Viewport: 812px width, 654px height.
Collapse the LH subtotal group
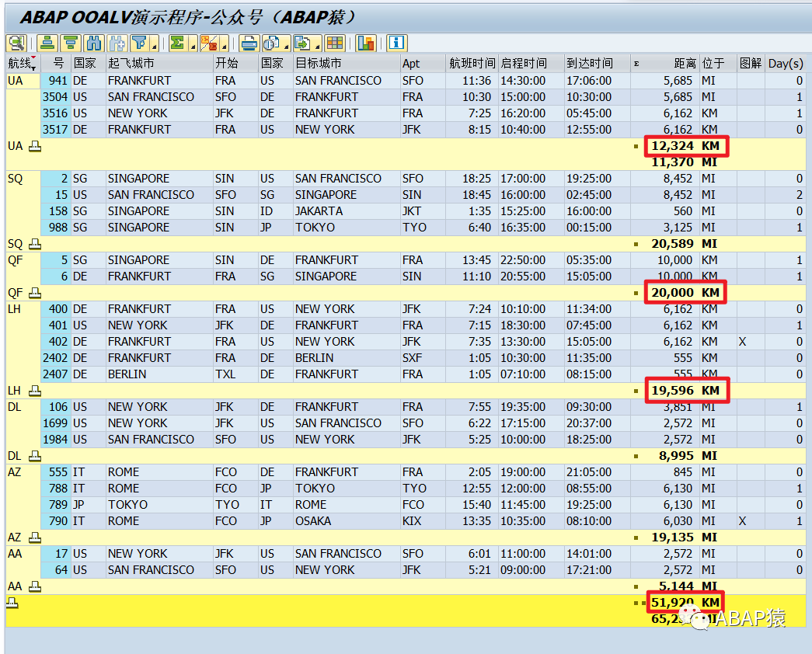tap(35, 391)
